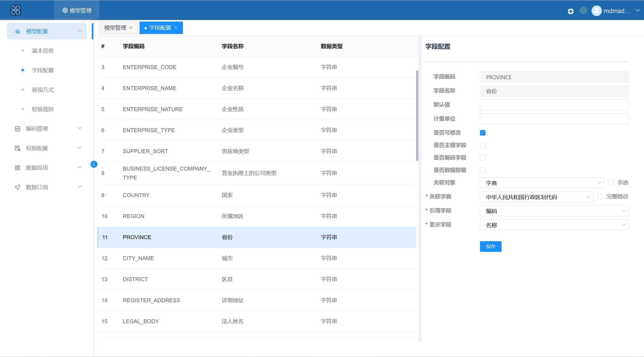Close the 模型管理 tab
Viewport: 644px width, 357px height.
(x=131, y=28)
